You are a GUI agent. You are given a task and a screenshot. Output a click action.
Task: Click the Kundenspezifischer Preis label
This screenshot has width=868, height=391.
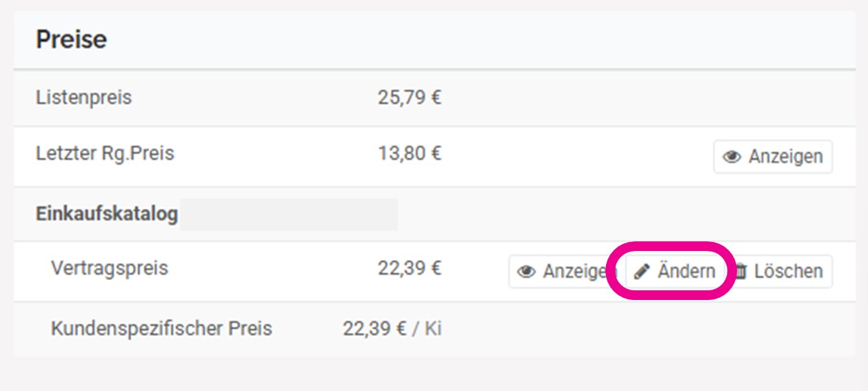click(x=161, y=328)
